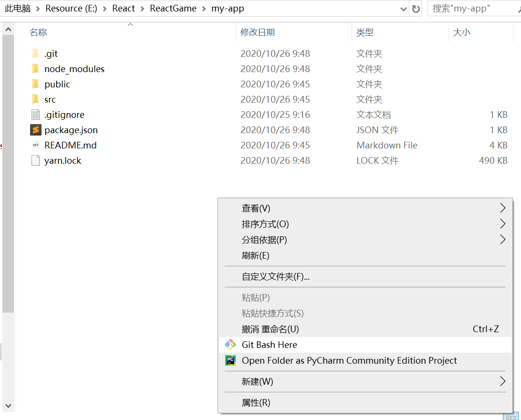Click the LOCK 文件 type cell
This screenshot has width=521, height=420.
click(377, 160)
